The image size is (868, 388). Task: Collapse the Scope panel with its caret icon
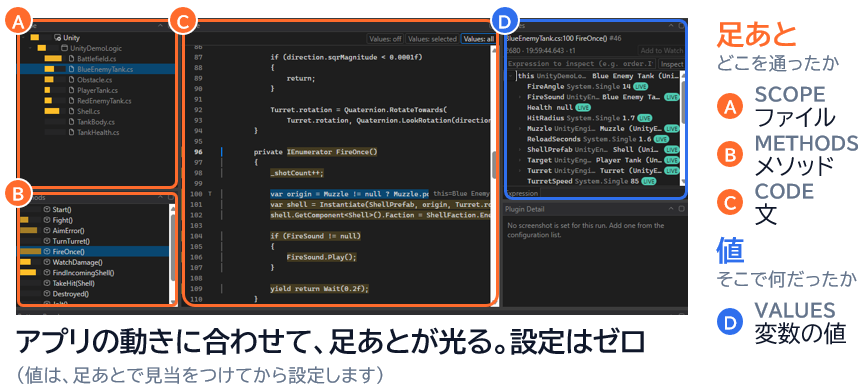[x=161, y=25]
